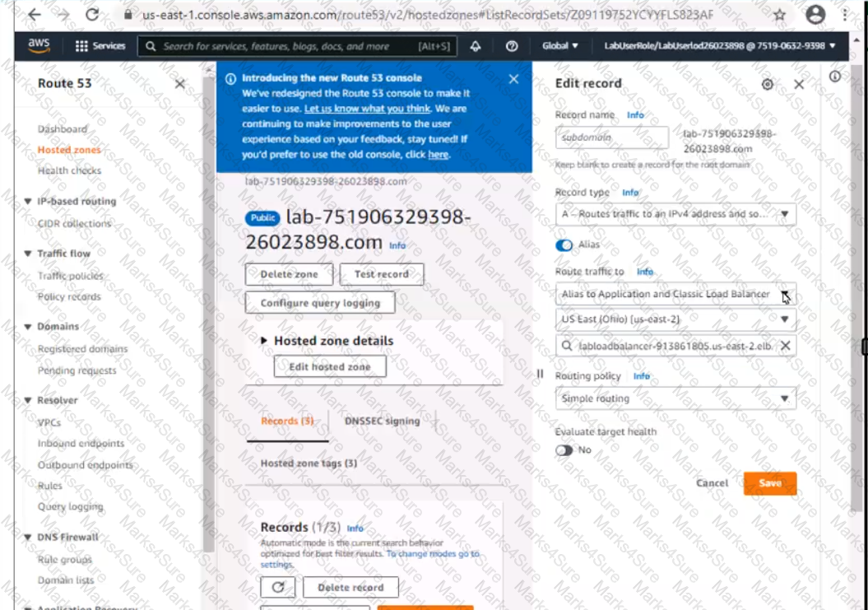Open the Record type dropdown
Image resolution: width=868 pixels, height=610 pixels.
675,214
